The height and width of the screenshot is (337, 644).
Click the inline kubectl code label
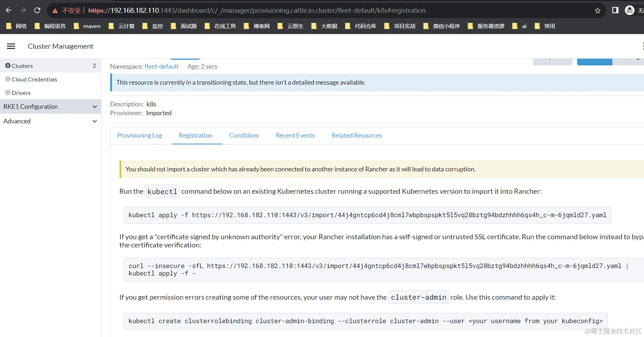[162, 192]
